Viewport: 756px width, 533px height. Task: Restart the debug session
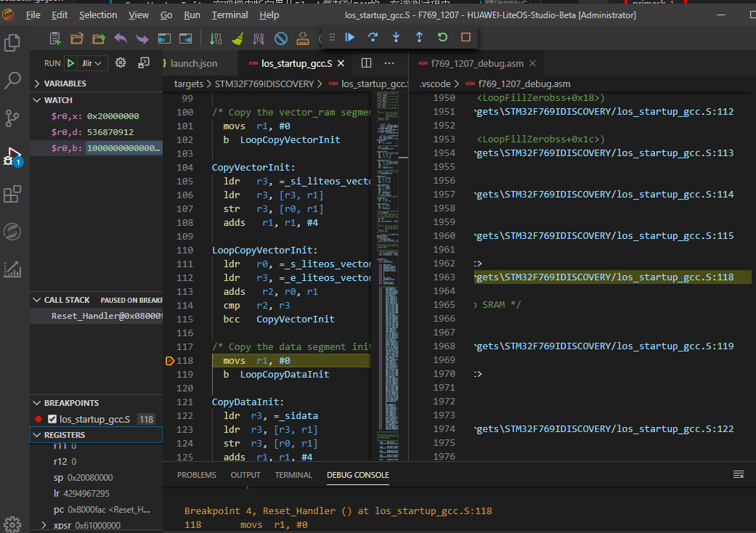click(442, 37)
